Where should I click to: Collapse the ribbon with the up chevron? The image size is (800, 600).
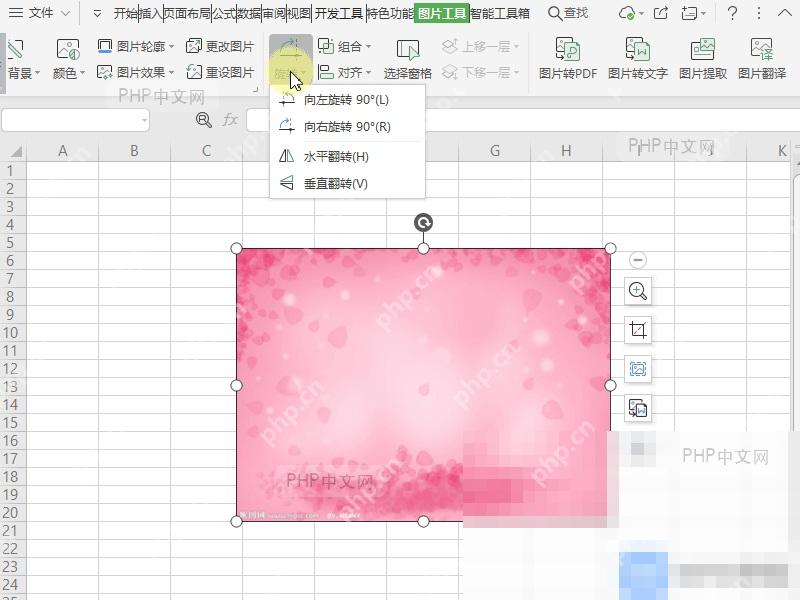click(x=785, y=13)
